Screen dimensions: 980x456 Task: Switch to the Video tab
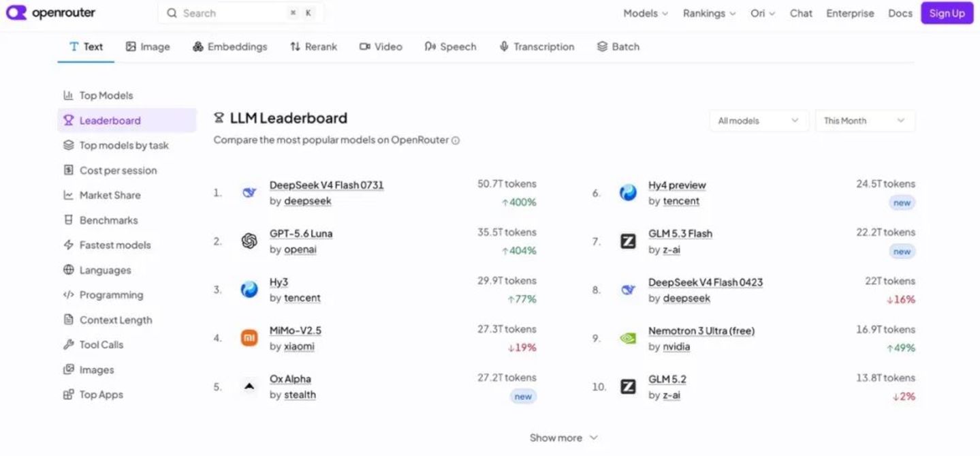pos(381,46)
